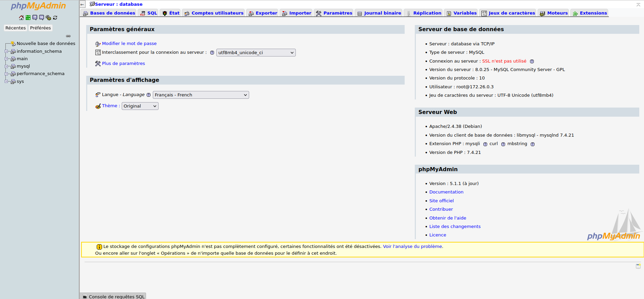This screenshot has height=299, width=644.
Task: Open the Comptes utilisateurs tab
Action: [214, 13]
